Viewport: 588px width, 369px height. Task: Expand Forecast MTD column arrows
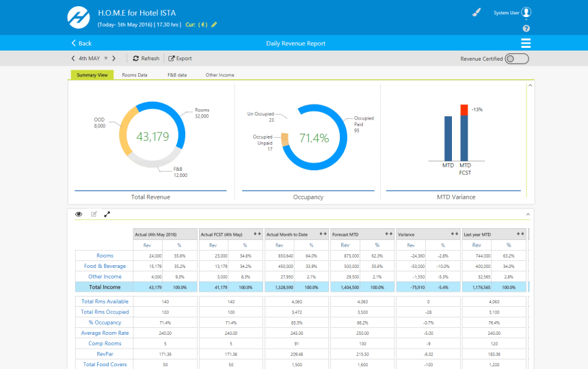coord(389,234)
